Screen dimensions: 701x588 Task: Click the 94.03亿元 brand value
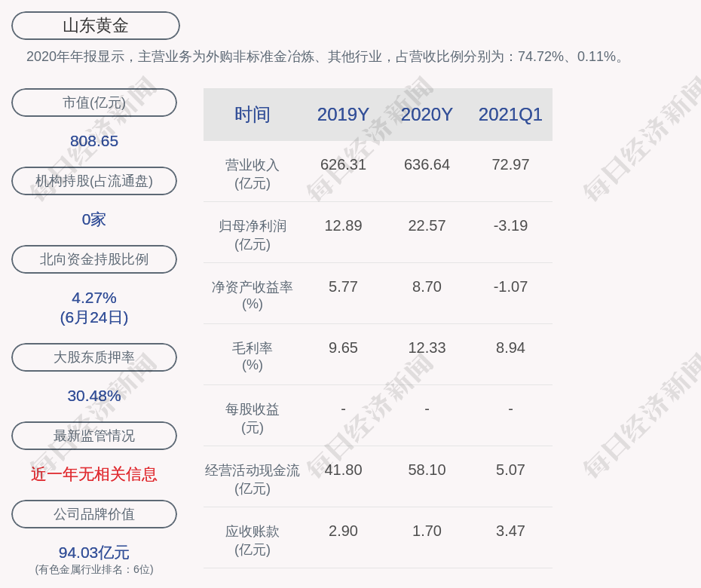(94, 553)
